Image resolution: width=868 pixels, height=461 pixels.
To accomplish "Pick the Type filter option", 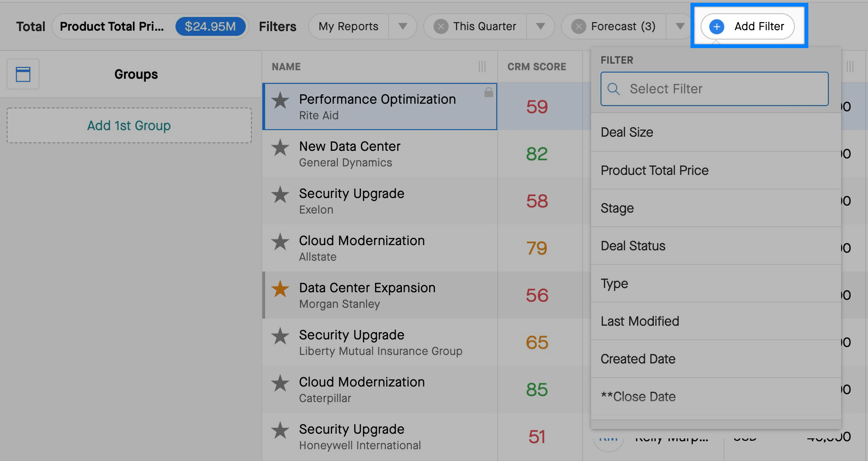I will pyautogui.click(x=716, y=283).
